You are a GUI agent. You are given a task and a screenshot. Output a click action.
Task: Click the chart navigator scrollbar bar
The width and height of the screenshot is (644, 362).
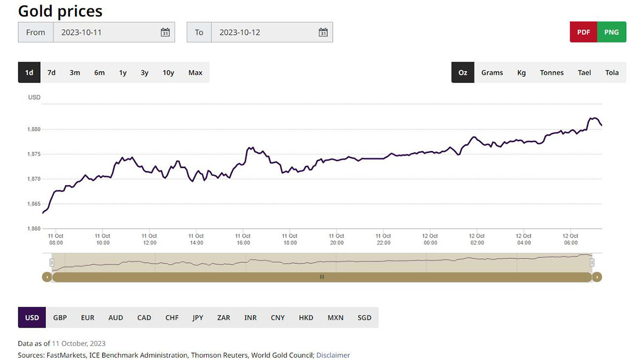[322, 277]
